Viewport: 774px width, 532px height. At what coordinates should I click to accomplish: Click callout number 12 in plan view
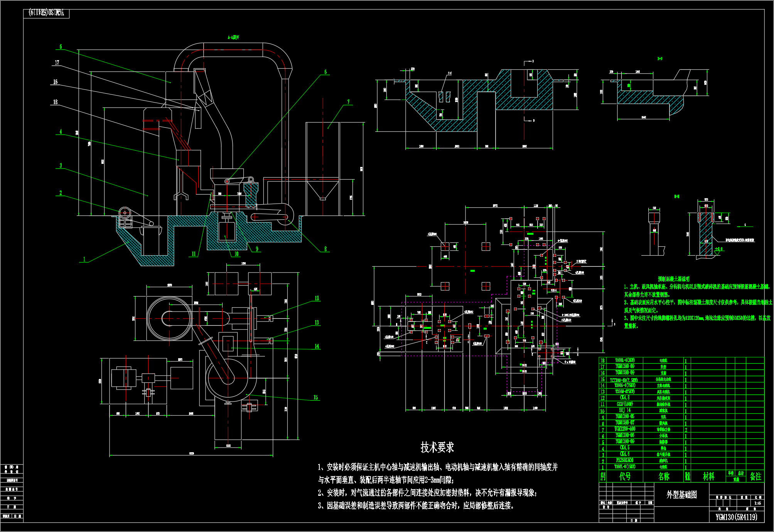coord(317,298)
